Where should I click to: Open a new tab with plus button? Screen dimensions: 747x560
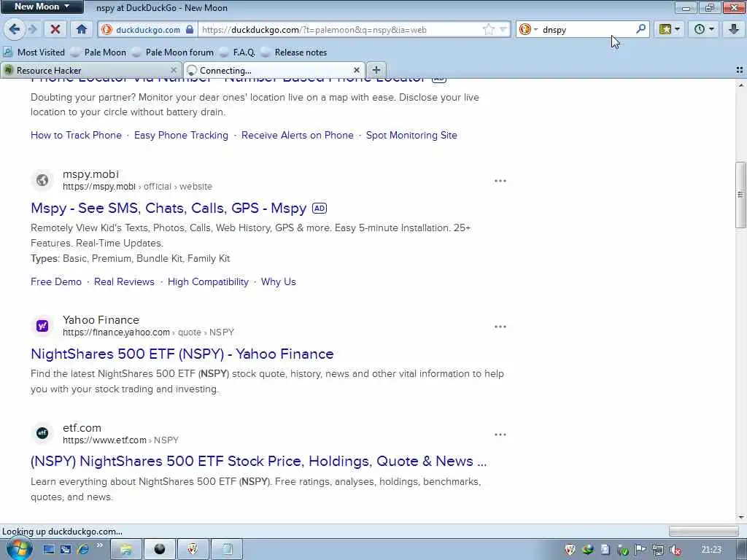(376, 70)
